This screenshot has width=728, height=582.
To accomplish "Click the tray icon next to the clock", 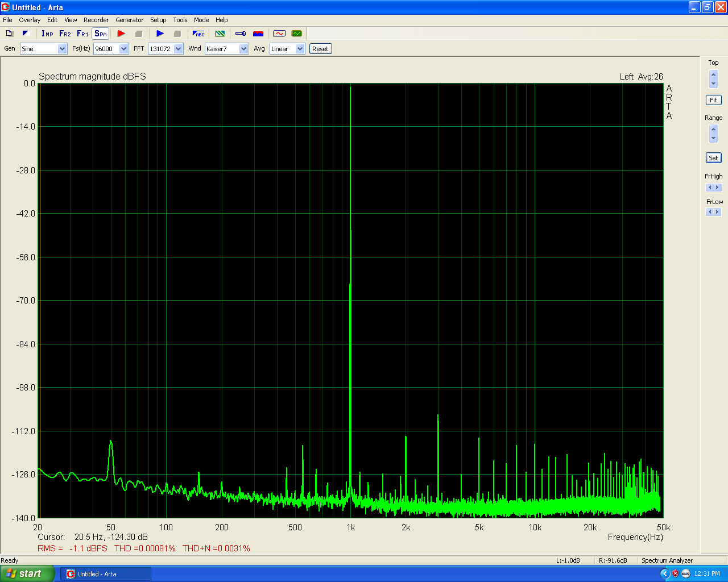I will pyautogui.click(x=685, y=573).
